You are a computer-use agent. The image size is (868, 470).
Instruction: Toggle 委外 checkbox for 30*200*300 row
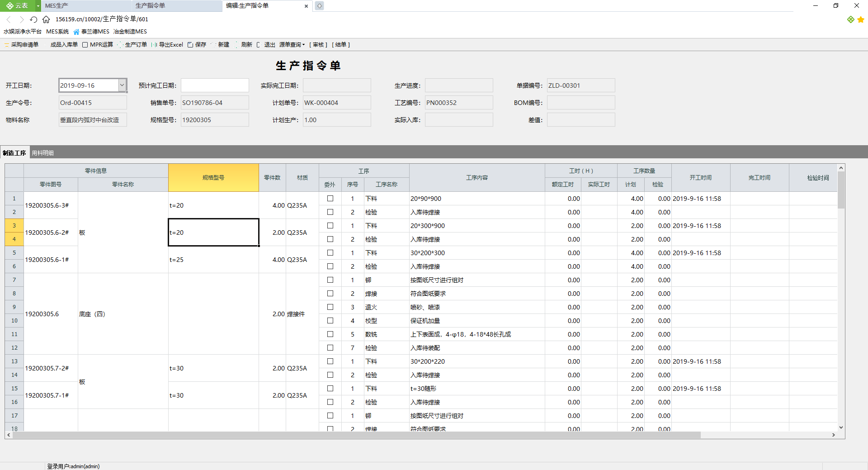pyautogui.click(x=330, y=253)
